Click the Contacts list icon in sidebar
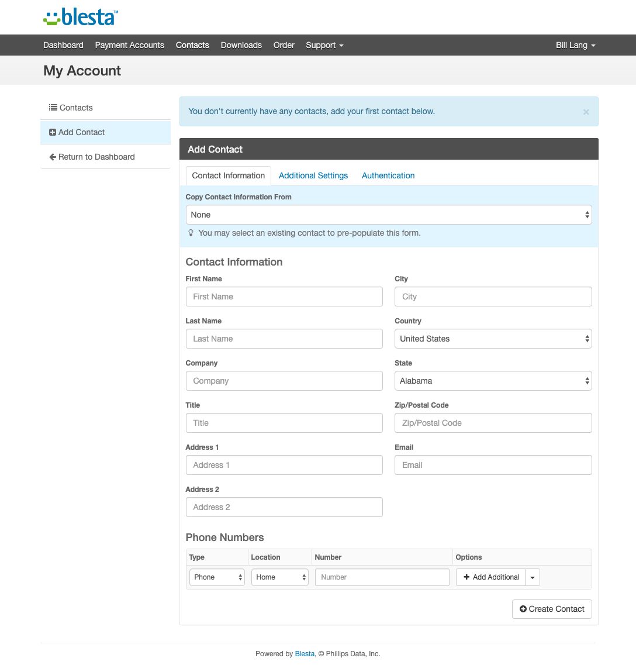The image size is (636, 672). click(x=53, y=108)
